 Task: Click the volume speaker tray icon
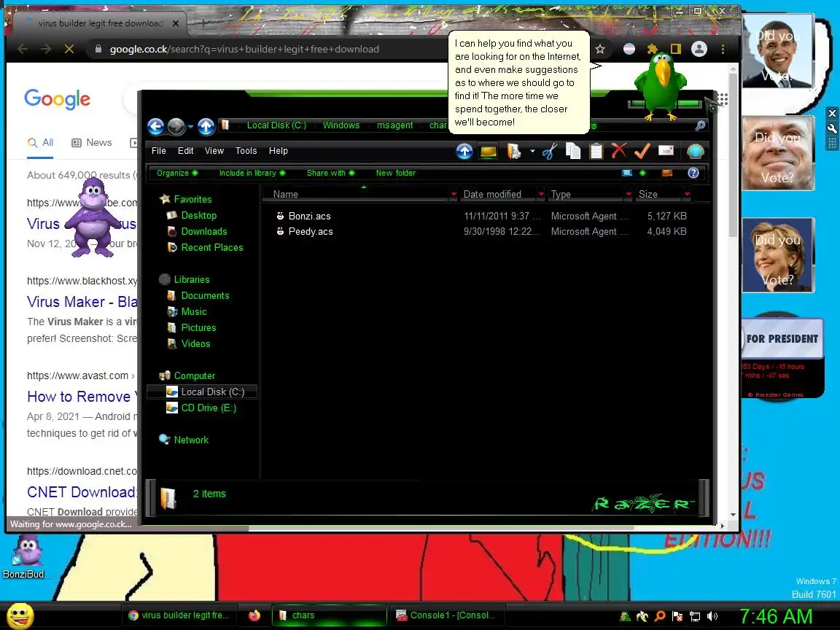click(712, 616)
